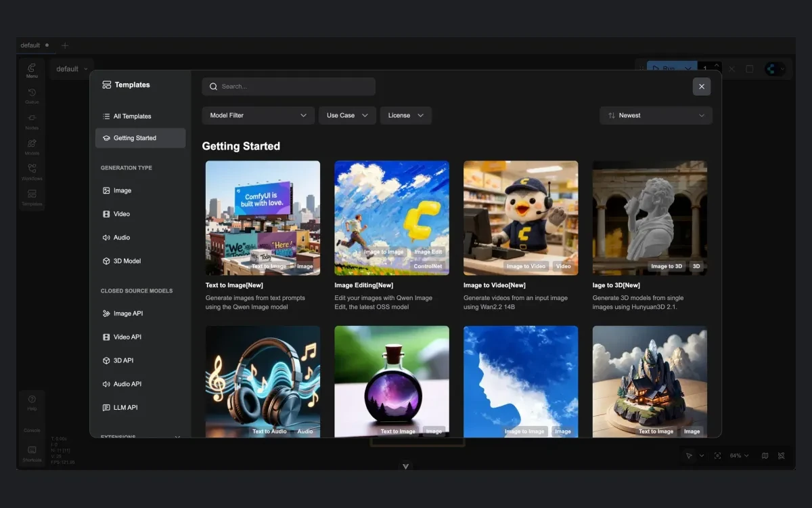Click the Templates dialog header icon
This screenshot has height=508, width=812.
(106, 85)
